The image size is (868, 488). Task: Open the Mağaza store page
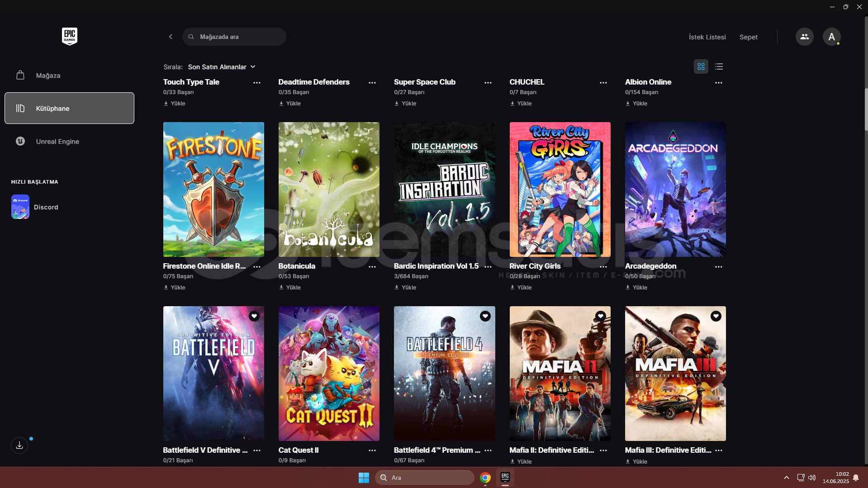[x=69, y=75]
